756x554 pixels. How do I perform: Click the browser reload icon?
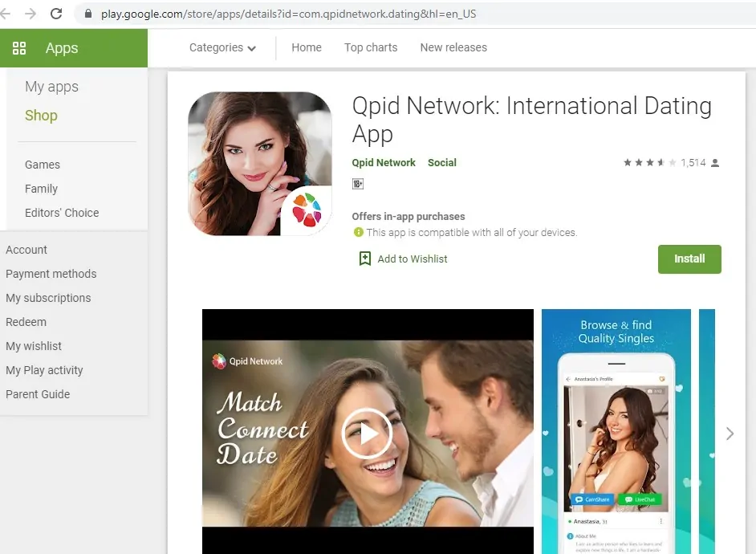(x=56, y=14)
